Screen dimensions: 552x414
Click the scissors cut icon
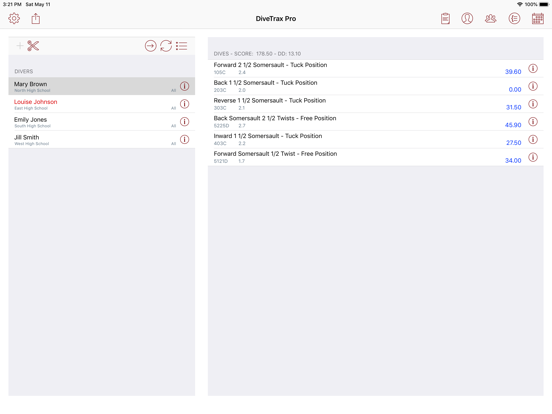pos(33,46)
